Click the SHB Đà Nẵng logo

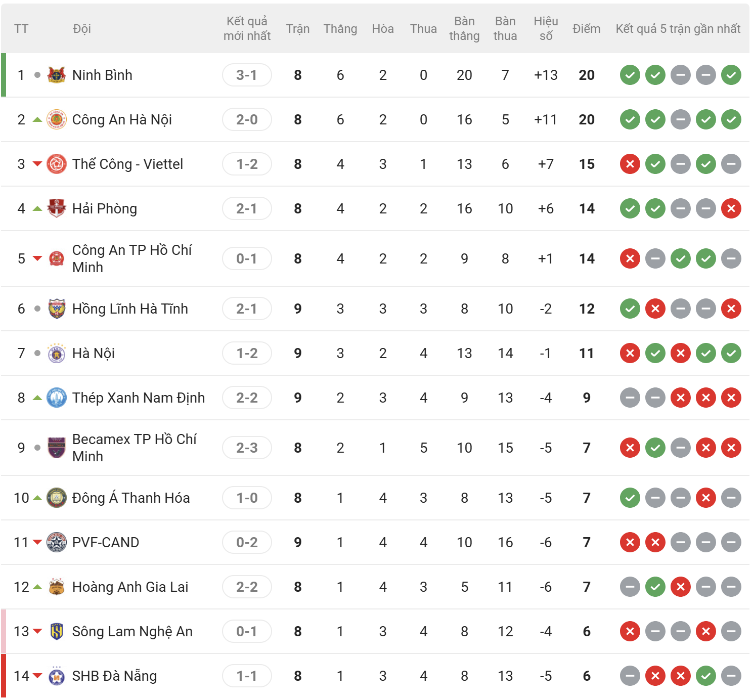pos(57,676)
